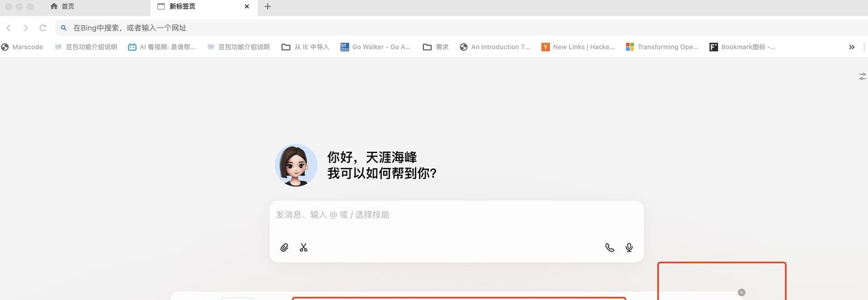This screenshot has height=300, width=868.
Task: Reload the page with the refresh icon
Action: [x=43, y=28]
